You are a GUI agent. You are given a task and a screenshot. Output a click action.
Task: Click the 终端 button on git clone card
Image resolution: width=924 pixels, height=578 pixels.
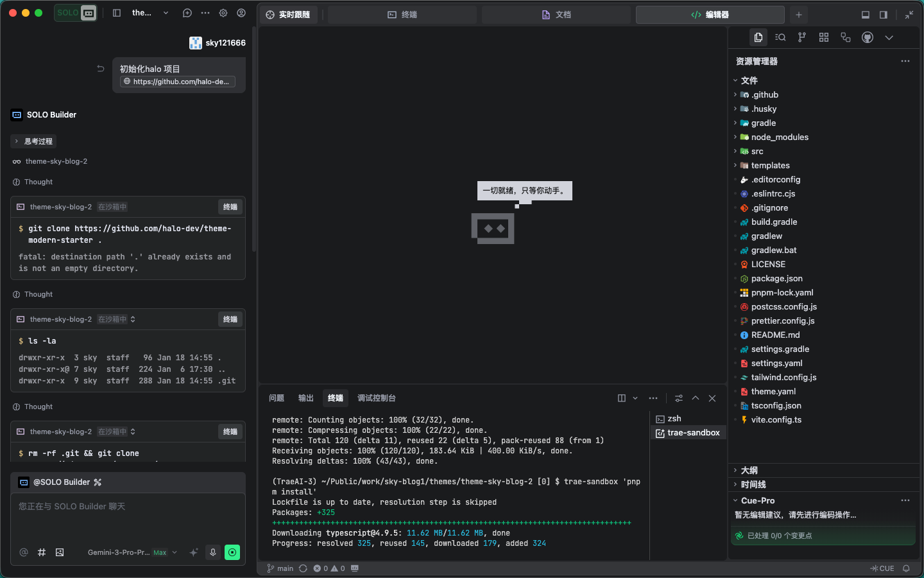coord(230,207)
